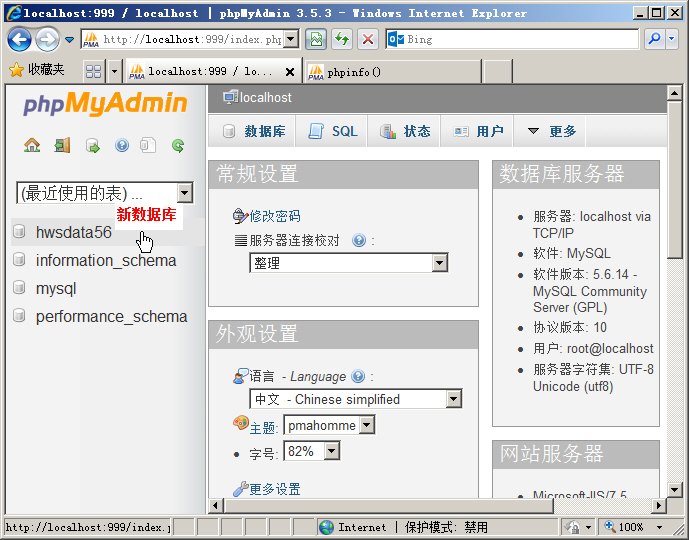This screenshot has width=689, height=540.
Task: Click the change password 修改密码 icon
Action: pyautogui.click(x=240, y=216)
